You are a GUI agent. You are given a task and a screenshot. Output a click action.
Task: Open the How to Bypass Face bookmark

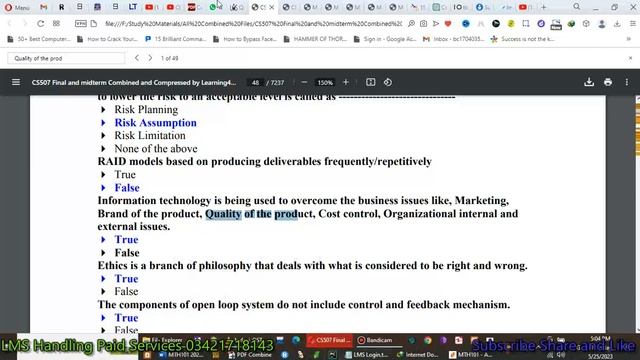click(245, 39)
